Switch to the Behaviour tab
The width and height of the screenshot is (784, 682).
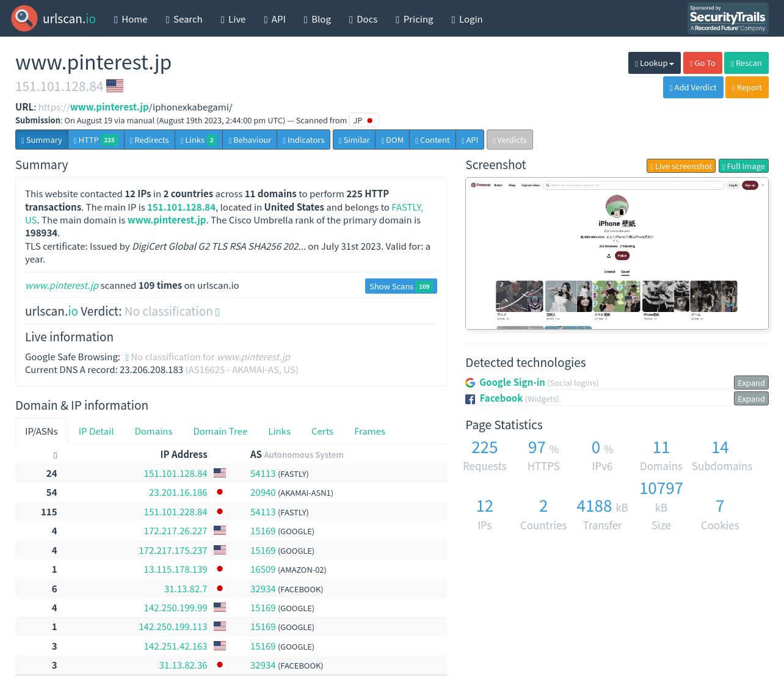point(250,140)
